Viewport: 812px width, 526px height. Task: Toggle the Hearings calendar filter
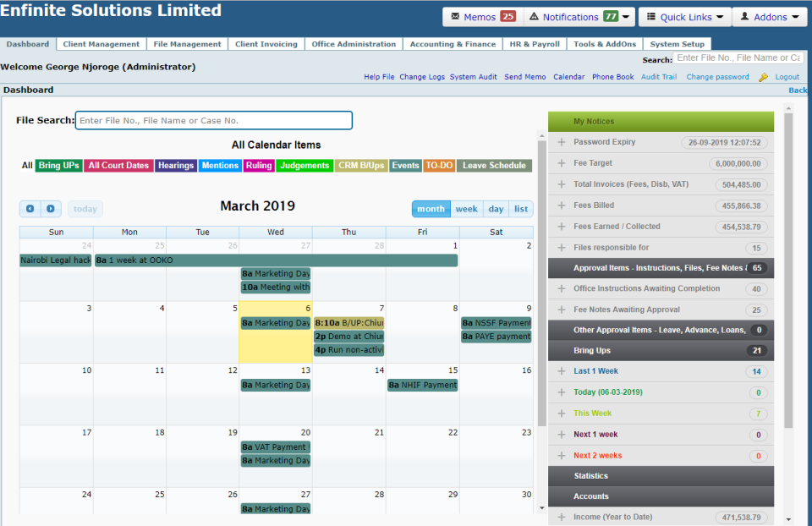[x=176, y=164]
